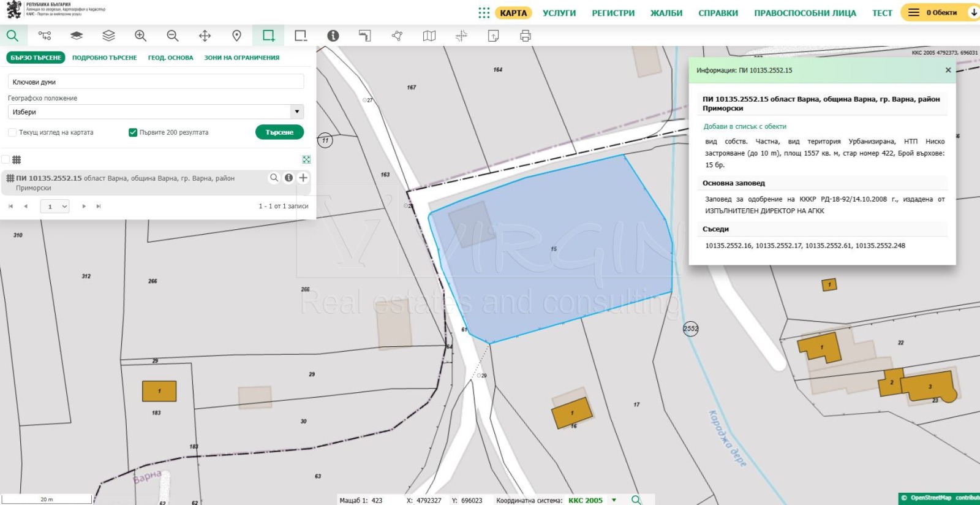Zoom to results extent icon

pos(306,159)
